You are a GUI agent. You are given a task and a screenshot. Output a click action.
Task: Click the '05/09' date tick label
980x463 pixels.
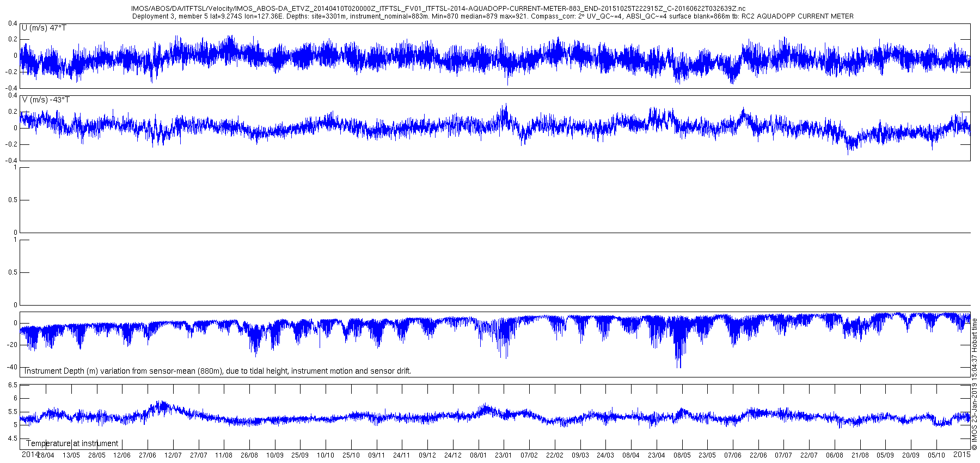pos(885,455)
